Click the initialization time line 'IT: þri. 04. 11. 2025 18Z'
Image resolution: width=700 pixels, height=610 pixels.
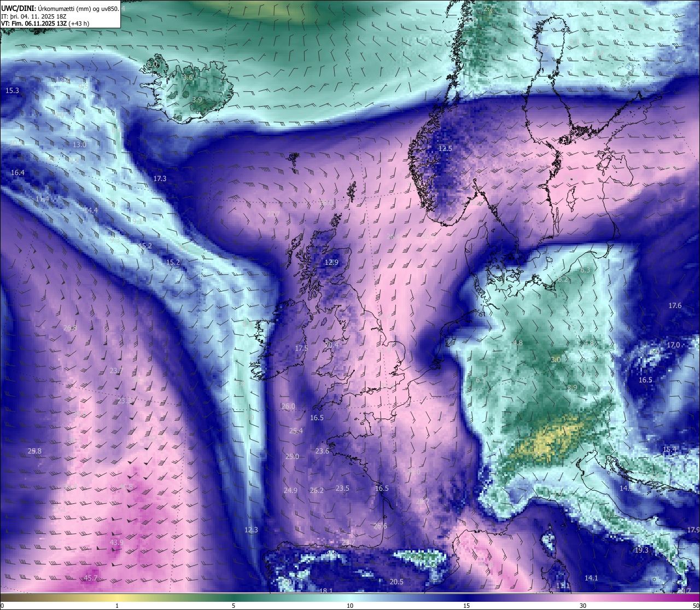pos(34,16)
